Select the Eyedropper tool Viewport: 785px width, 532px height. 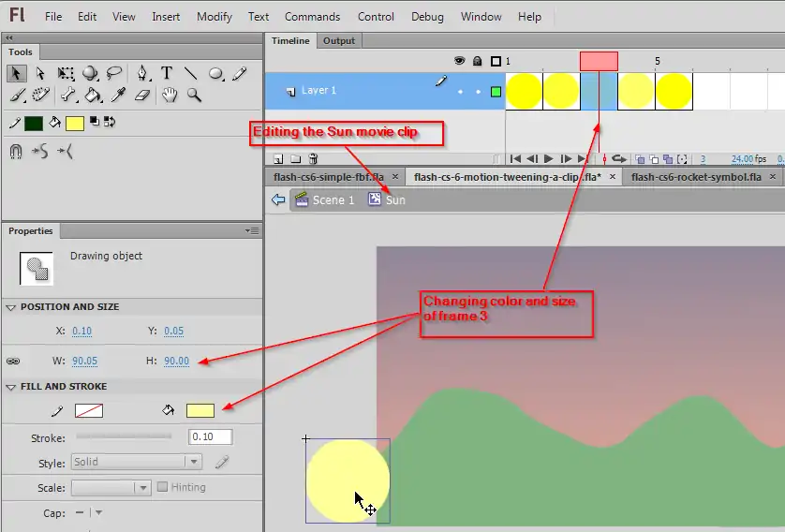click(118, 95)
